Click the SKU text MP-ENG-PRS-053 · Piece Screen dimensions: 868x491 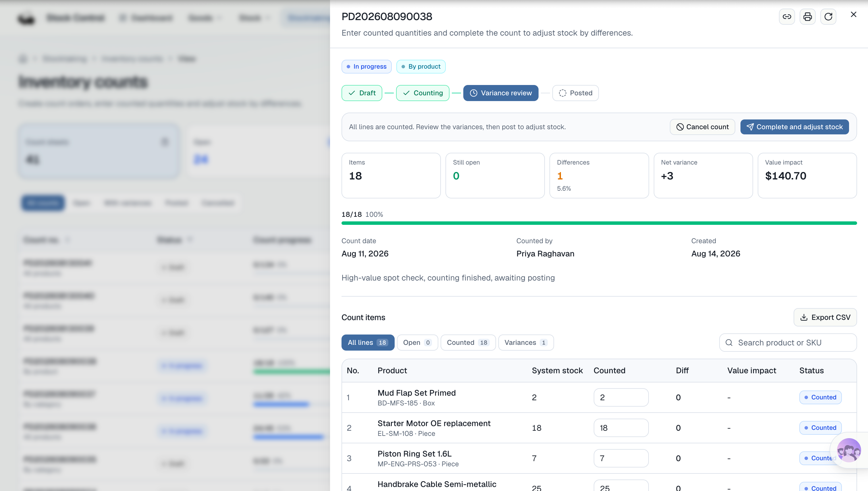[418, 464]
